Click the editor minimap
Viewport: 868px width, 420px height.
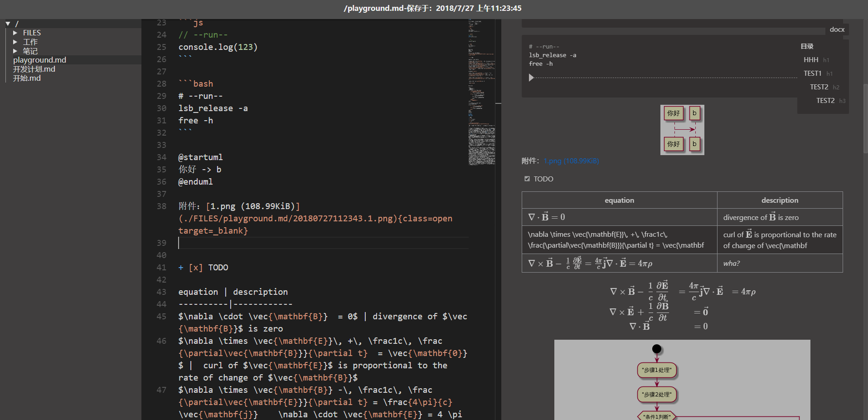coord(482,92)
